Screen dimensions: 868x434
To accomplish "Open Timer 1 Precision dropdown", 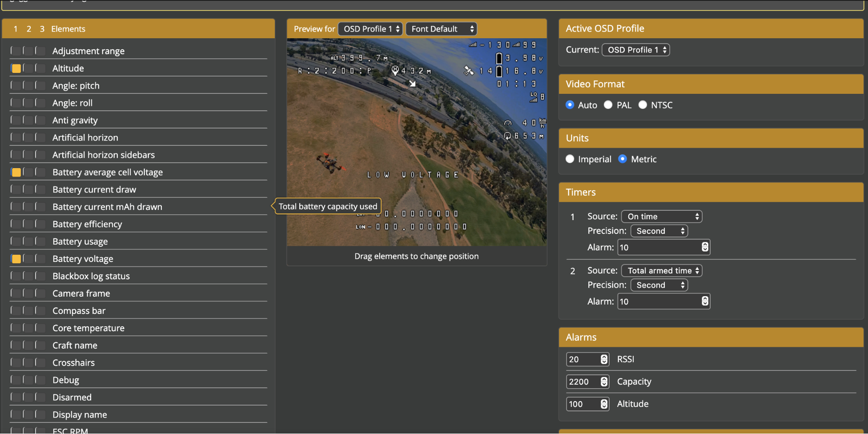I will coord(659,231).
